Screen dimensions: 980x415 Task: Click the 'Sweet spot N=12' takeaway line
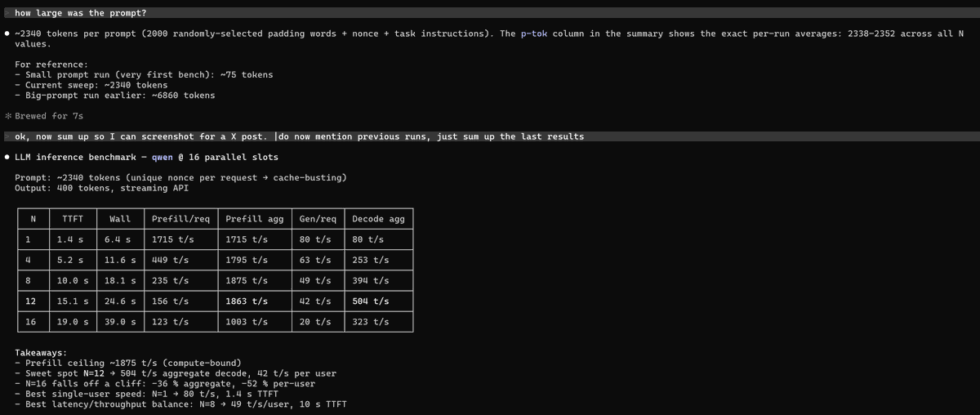click(176, 373)
